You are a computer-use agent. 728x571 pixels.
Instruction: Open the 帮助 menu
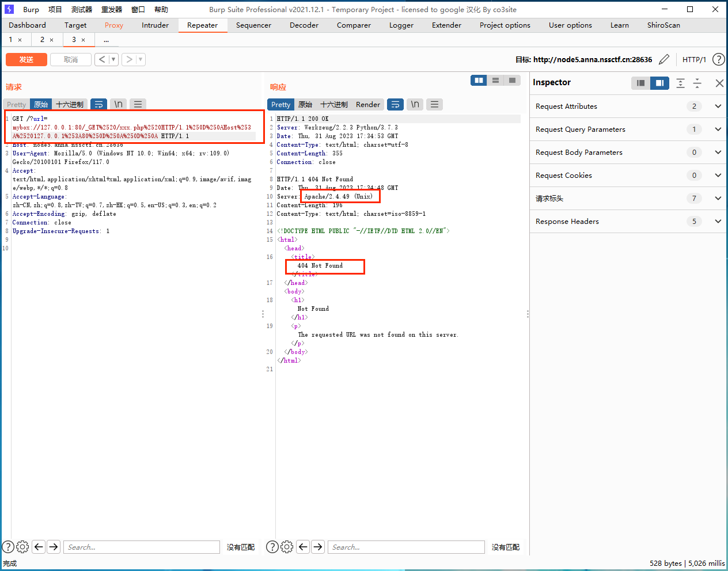(x=161, y=9)
